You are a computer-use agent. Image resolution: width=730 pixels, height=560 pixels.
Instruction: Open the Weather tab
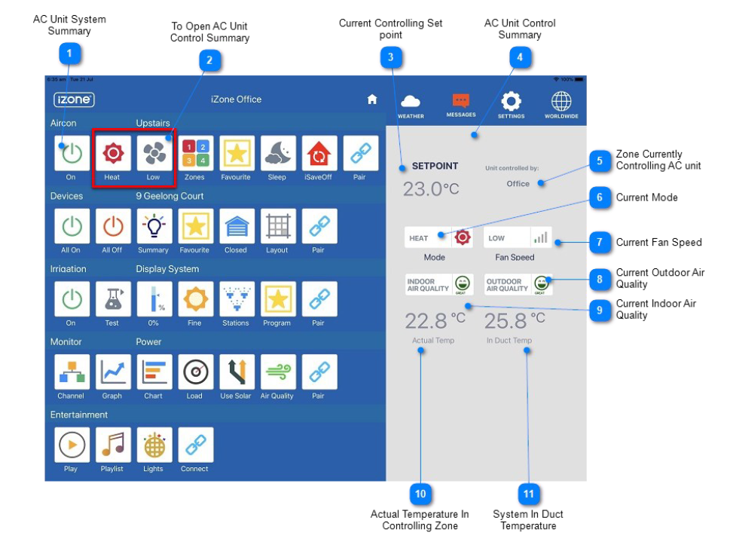click(411, 106)
